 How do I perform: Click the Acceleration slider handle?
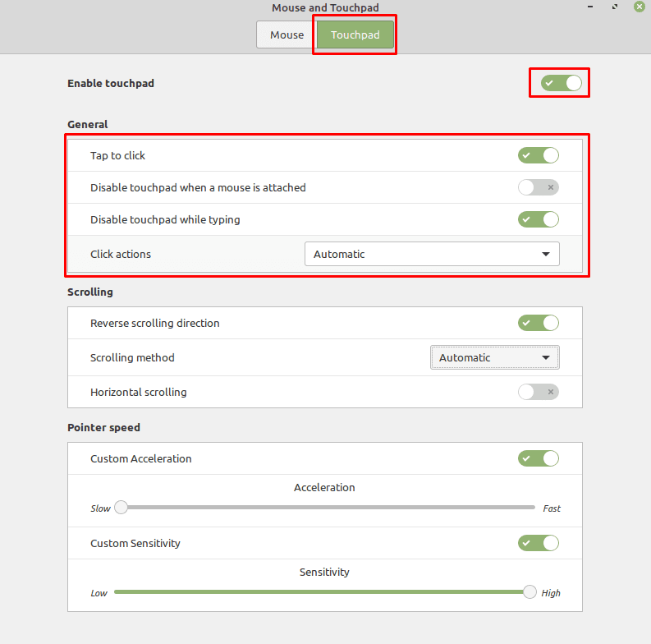(x=121, y=508)
